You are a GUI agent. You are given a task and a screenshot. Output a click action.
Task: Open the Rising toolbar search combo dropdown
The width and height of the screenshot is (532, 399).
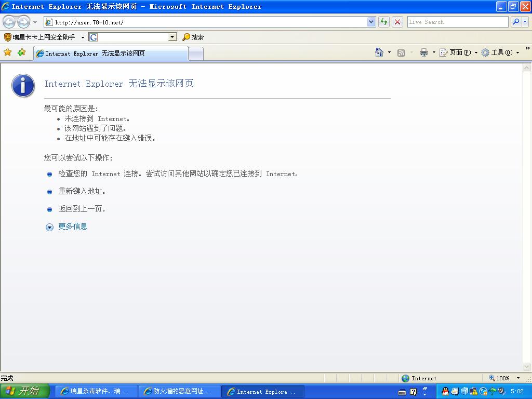pyautogui.click(x=172, y=37)
